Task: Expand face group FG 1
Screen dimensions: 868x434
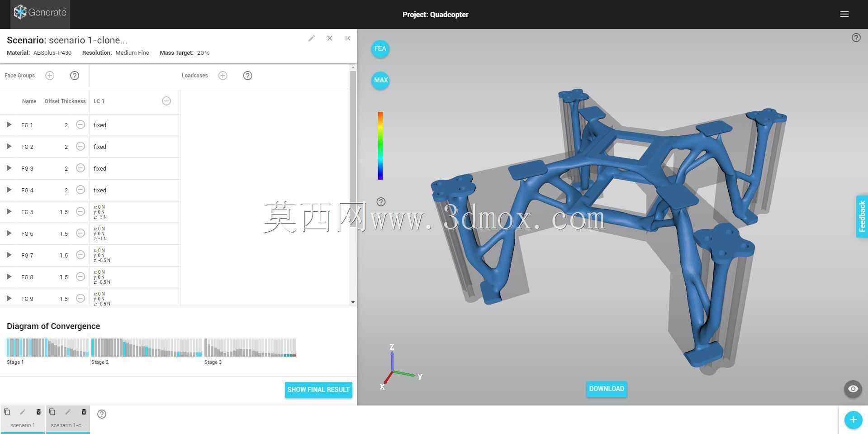Action: 9,124
